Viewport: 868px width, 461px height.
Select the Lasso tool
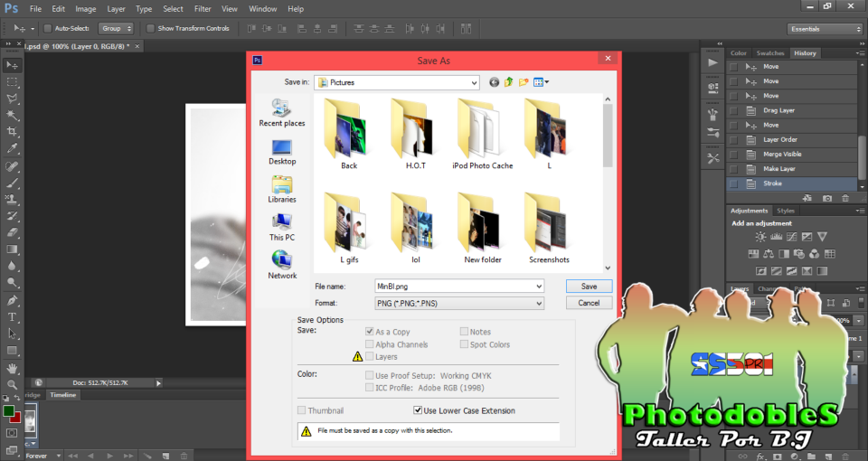(x=12, y=99)
